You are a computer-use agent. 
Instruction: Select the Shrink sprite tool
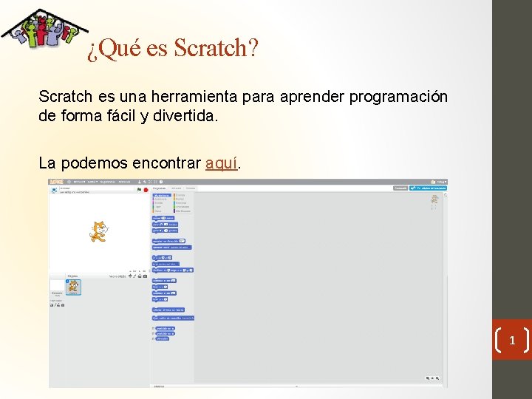coord(155,182)
